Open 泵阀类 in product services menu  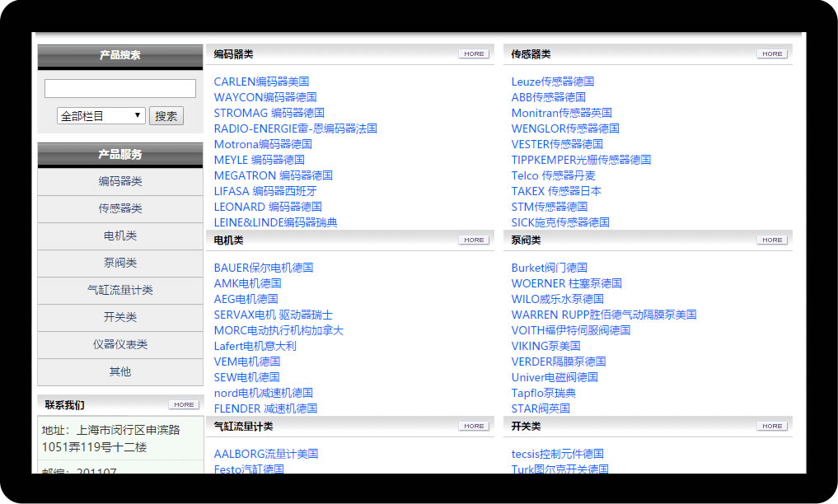click(x=120, y=264)
